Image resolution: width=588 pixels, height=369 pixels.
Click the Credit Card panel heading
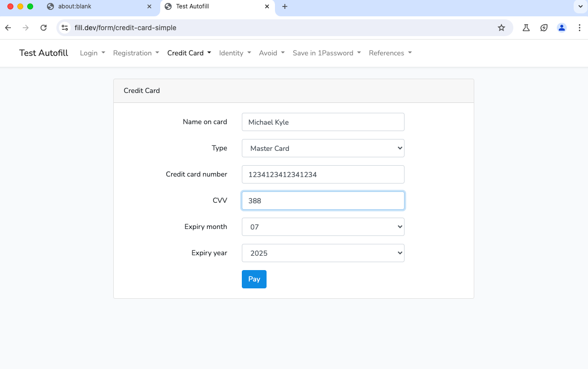pos(142,91)
